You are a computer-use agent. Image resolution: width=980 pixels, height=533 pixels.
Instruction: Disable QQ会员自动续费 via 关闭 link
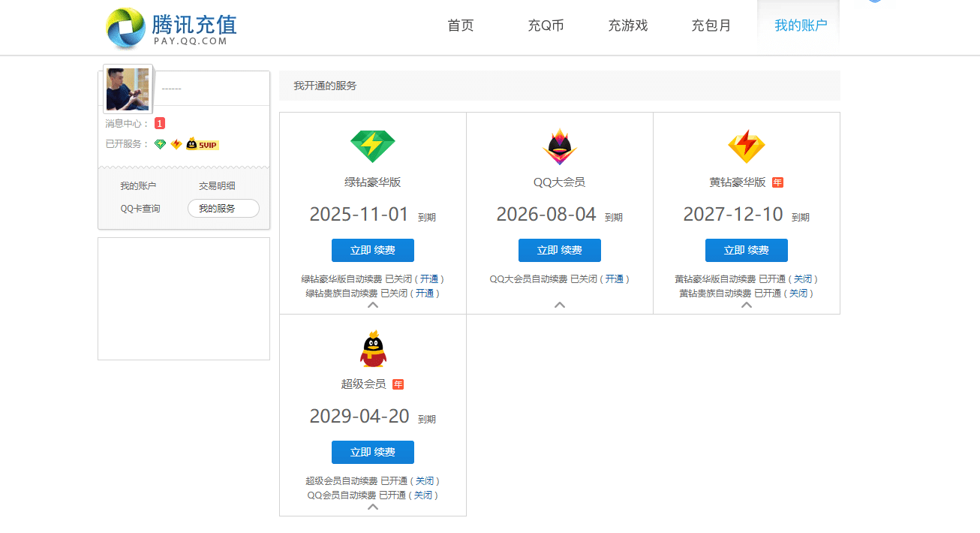[423, 495]
